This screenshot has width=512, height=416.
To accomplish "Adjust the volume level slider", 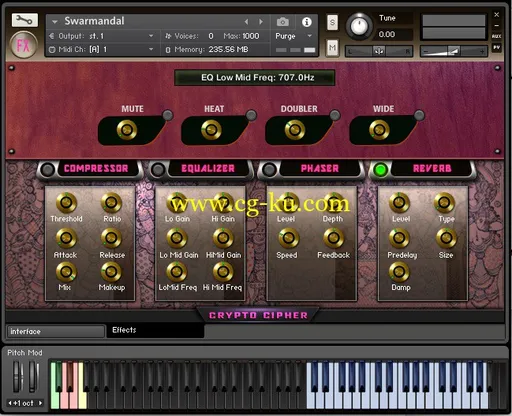I will coord(453,51).
